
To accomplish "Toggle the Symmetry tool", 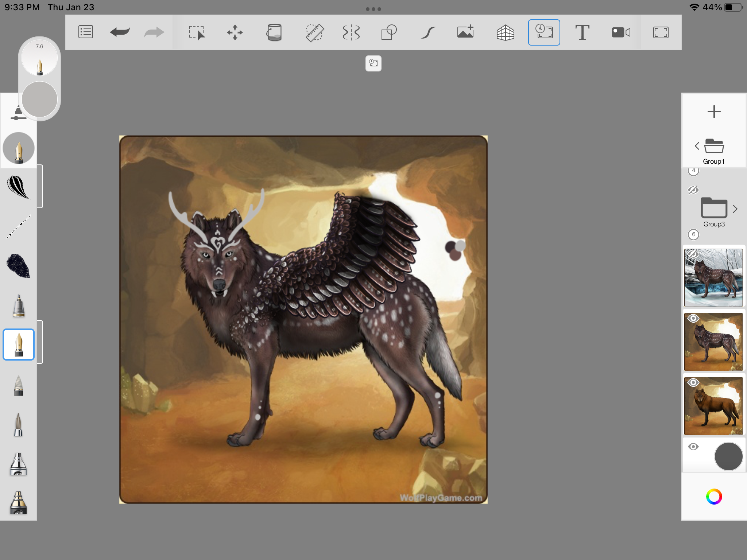I will point(351,32).
